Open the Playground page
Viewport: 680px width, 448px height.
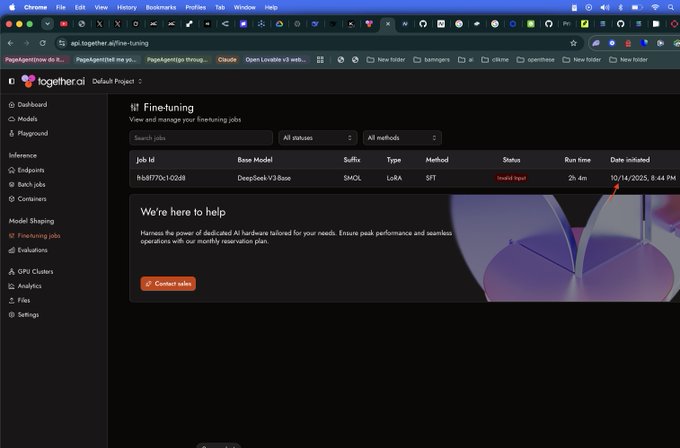click(x=28, y=133)
